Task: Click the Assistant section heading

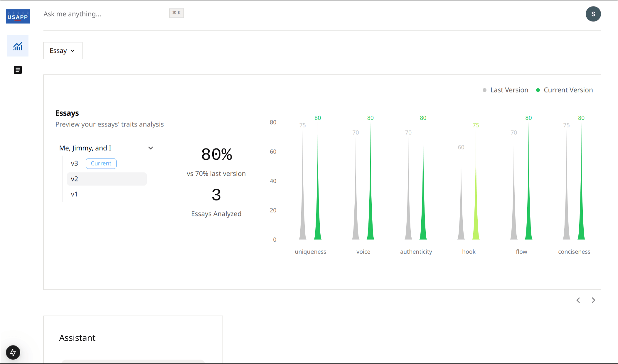Action: 77,338
